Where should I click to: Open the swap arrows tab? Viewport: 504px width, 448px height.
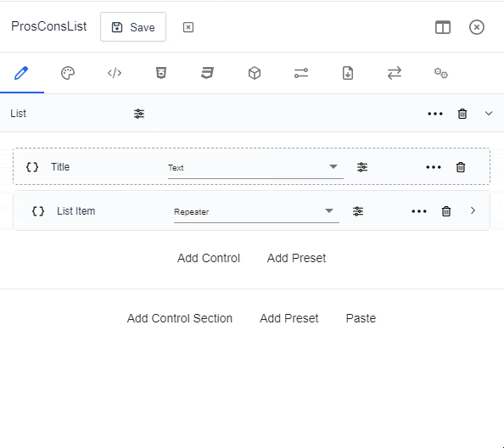395,73
